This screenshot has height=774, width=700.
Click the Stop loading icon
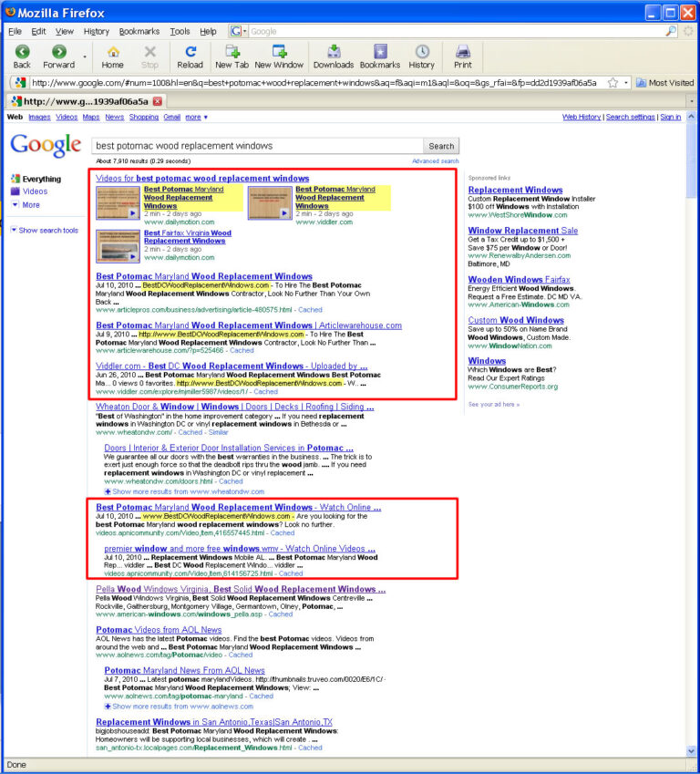point(150,52)
